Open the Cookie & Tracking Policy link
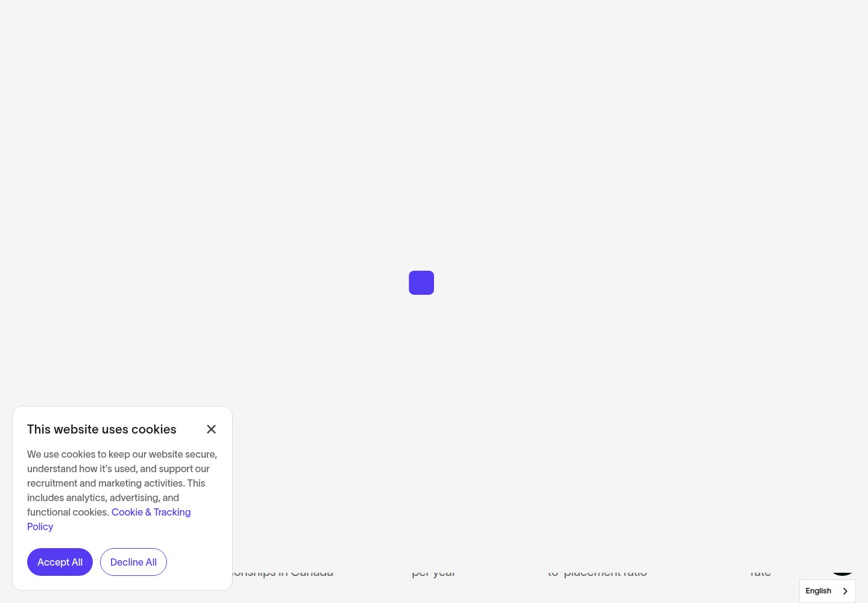The width and height of the screenshot is (868, 603). point(108,519)
